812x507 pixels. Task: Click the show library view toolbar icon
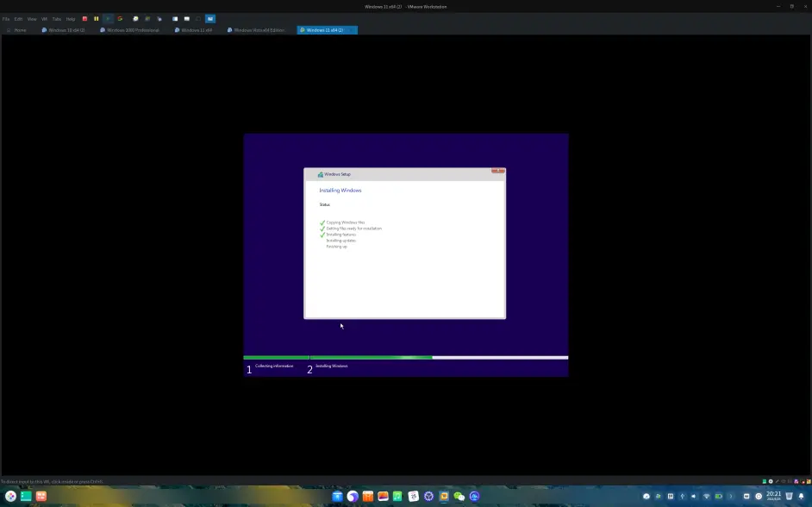point(175,19)
